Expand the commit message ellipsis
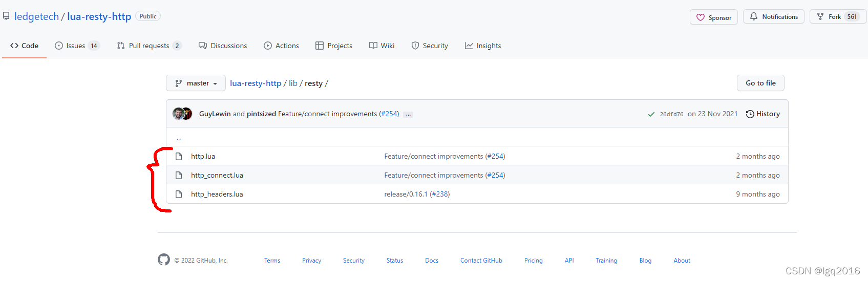Screen dimensions: 868x281 [408, 114]
